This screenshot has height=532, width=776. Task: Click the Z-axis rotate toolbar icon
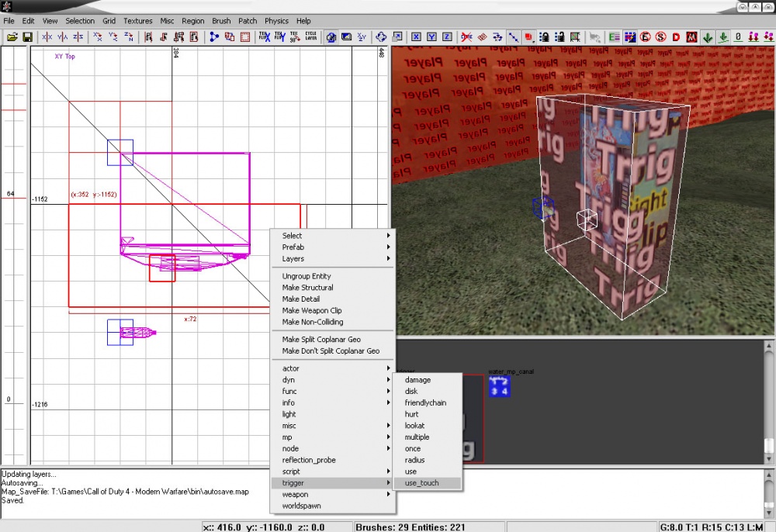coord(130,36)
